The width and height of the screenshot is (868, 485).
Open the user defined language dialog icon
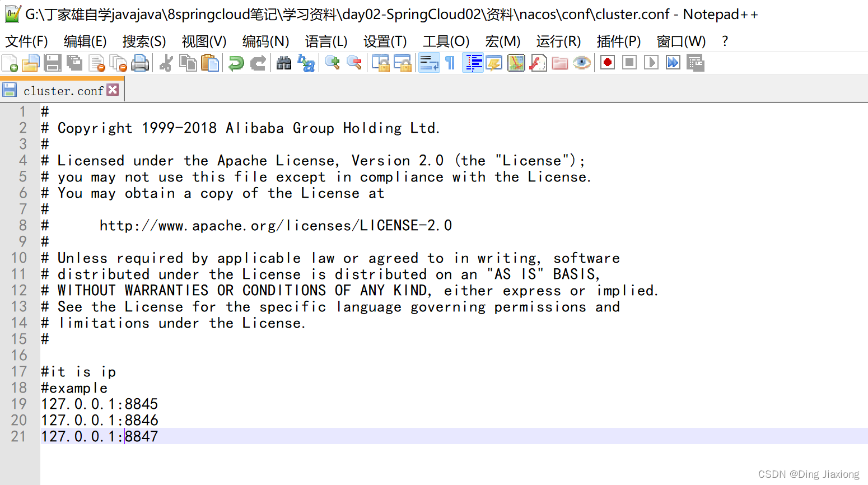tap(494, 63)
